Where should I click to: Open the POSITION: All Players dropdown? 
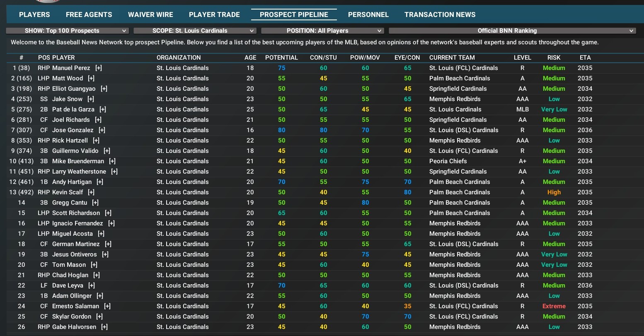(322, 31)
